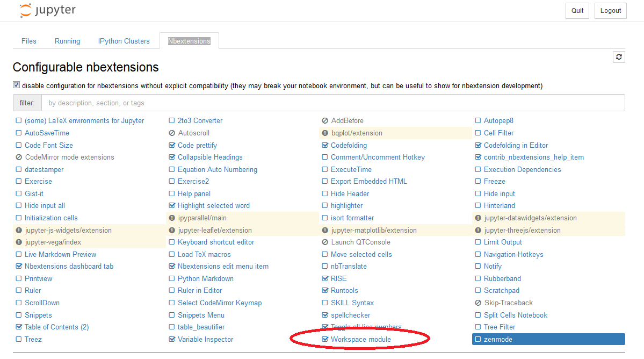The width and height of the screenshot is (644, 359).
Task: Open the Runtools extension link
Action: point(344,291)
